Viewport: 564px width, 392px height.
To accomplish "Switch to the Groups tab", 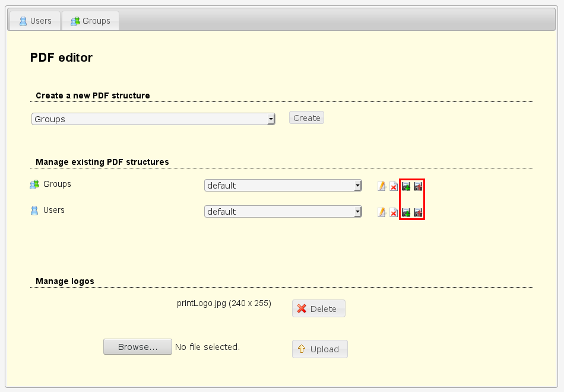I will (90, 21).
